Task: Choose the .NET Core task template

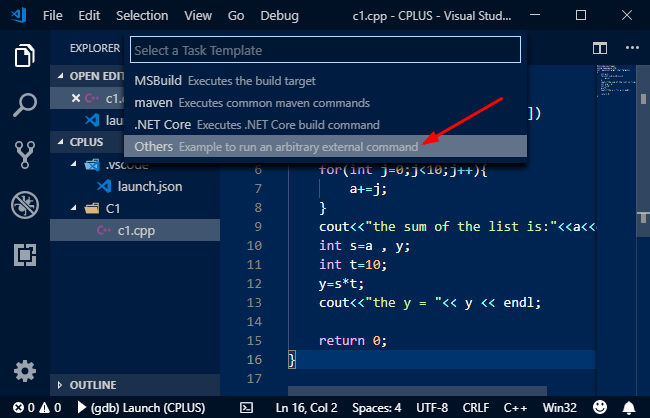Action: 325,124
